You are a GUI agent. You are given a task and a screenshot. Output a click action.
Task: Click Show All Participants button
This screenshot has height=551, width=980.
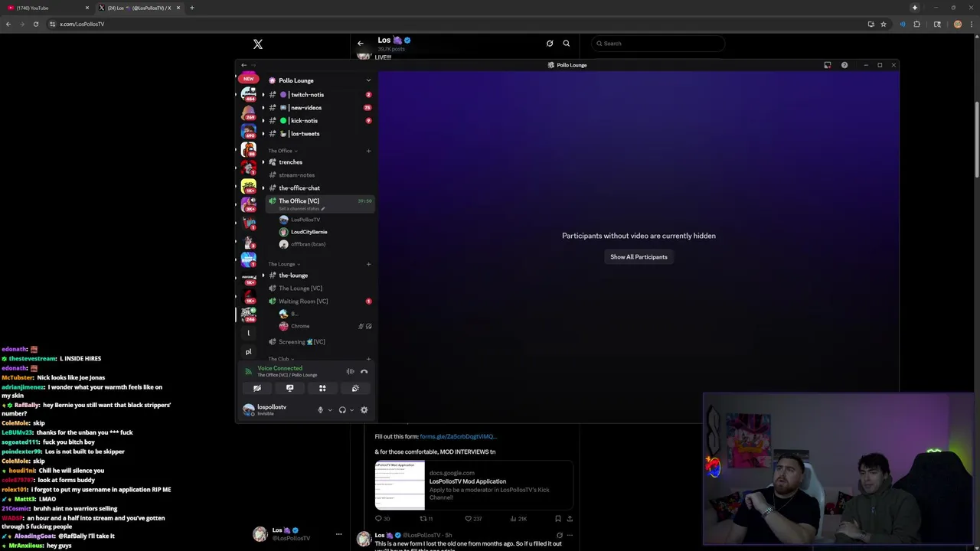[639, 257]
